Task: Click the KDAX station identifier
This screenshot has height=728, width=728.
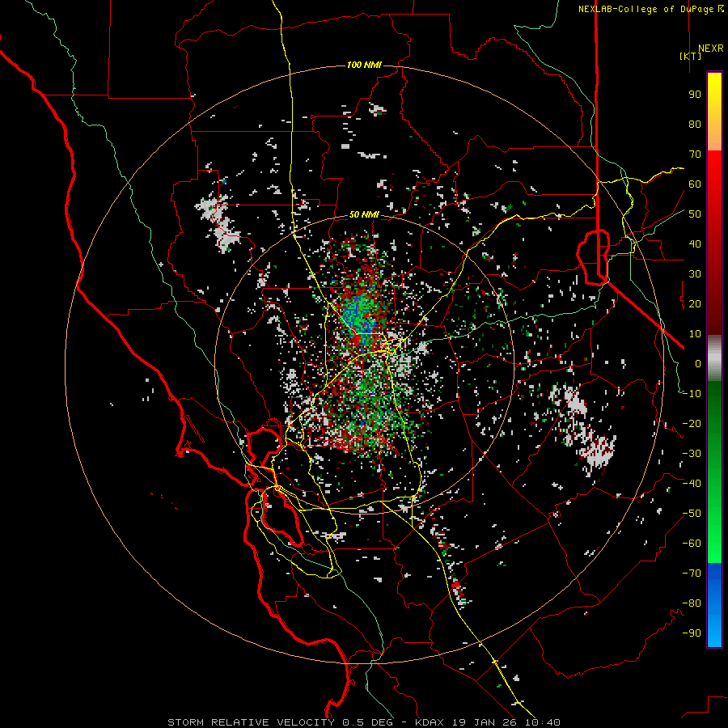Action: point(430,722)
